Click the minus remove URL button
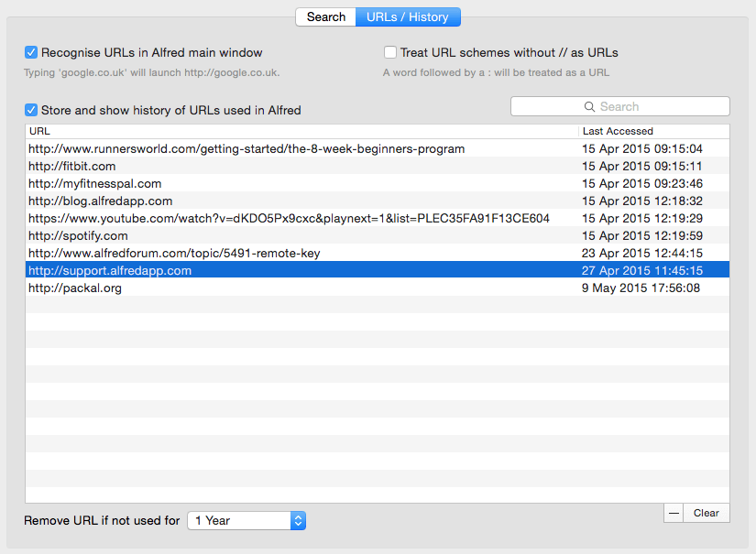The image size is (756, 554). coord(674,513)
